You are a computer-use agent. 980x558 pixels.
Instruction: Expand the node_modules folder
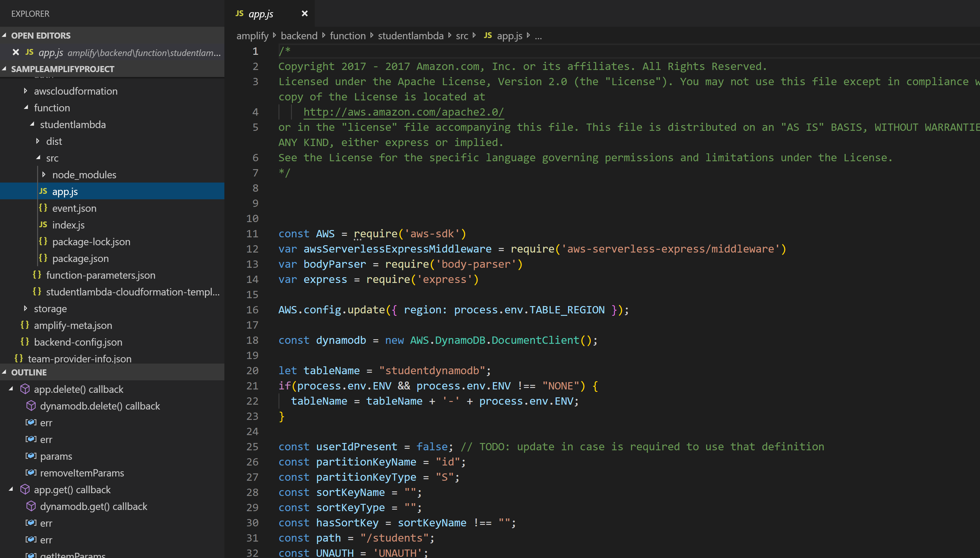pyautogui.click(x=44, y=174)
